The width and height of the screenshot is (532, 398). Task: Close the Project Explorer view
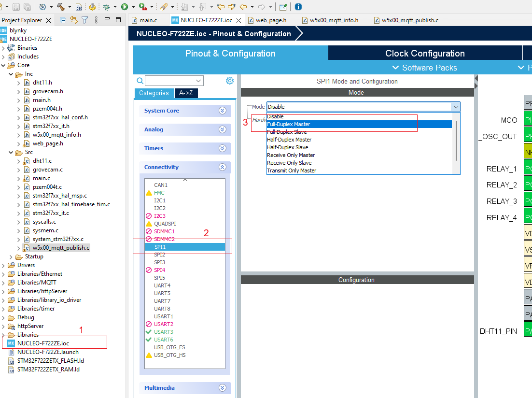pos(49,20)
